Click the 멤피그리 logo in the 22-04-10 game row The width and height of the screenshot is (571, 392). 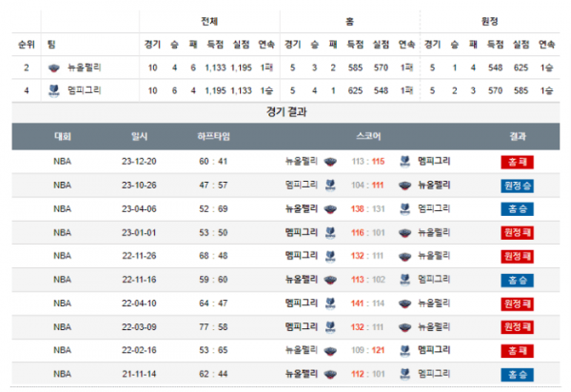coord(330,304)
